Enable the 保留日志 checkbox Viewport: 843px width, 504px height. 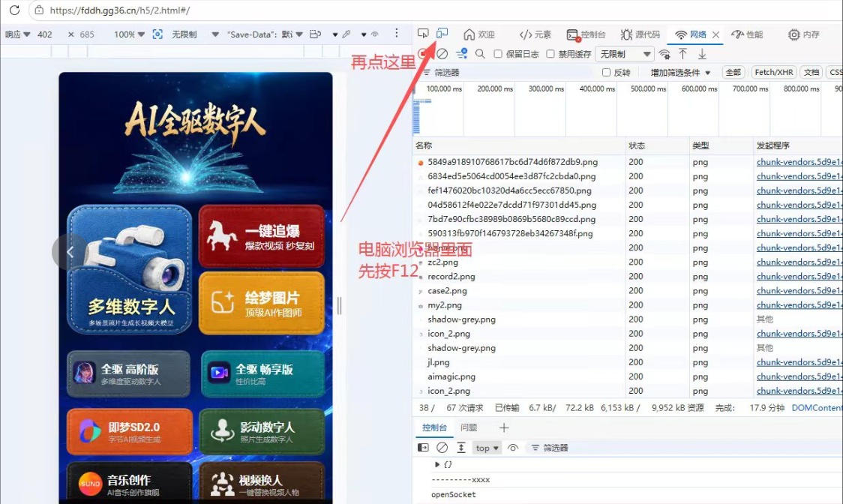[x=498, y=54]
